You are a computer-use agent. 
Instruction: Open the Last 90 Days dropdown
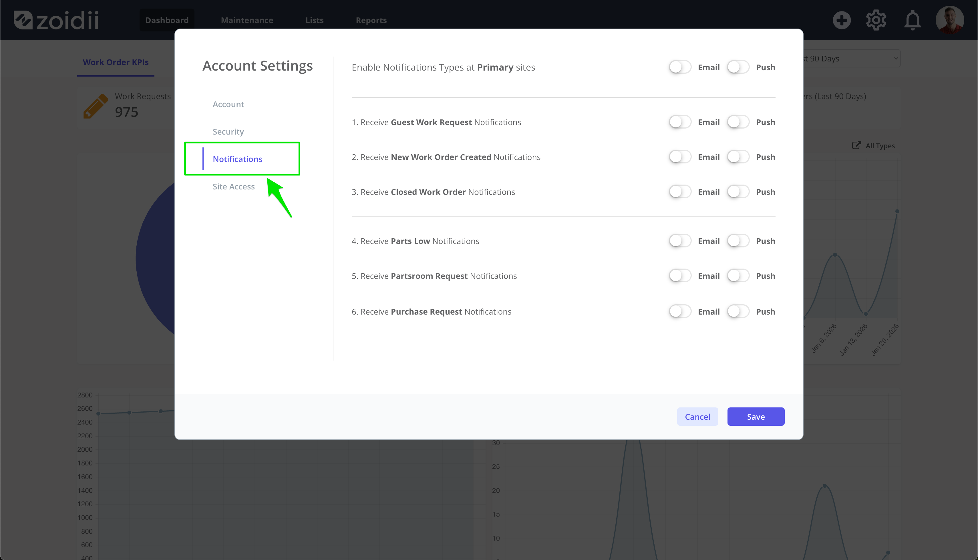(851, 59)
